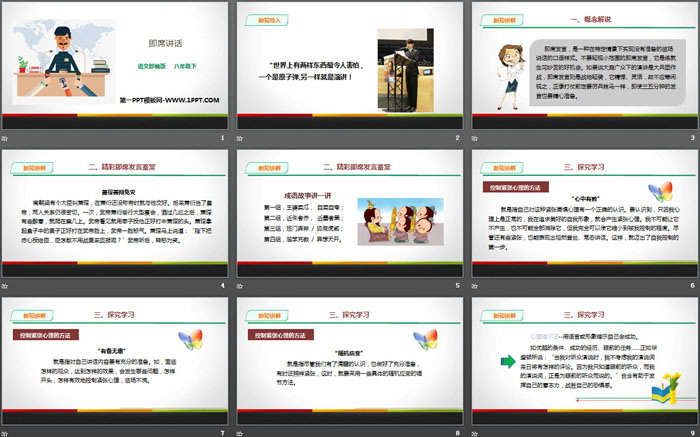
Task: Click the animation star icon under slide 8
Action: point(240,433)
